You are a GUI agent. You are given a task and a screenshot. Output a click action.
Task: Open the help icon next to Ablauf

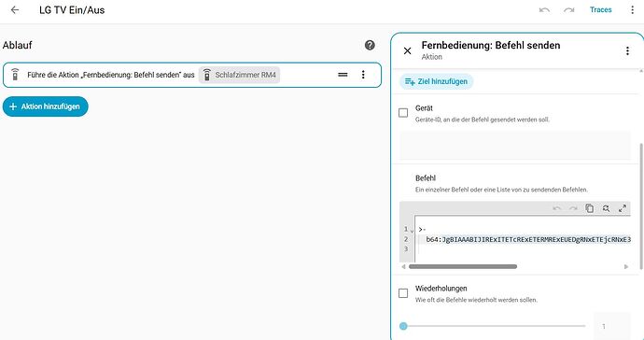[x=370, y=45]
